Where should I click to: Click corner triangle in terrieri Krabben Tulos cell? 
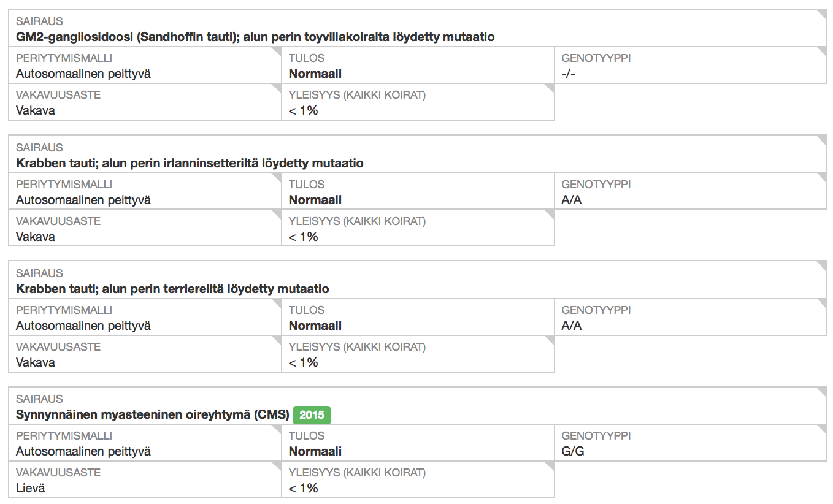pyautogui.click(x=550, y=302)
